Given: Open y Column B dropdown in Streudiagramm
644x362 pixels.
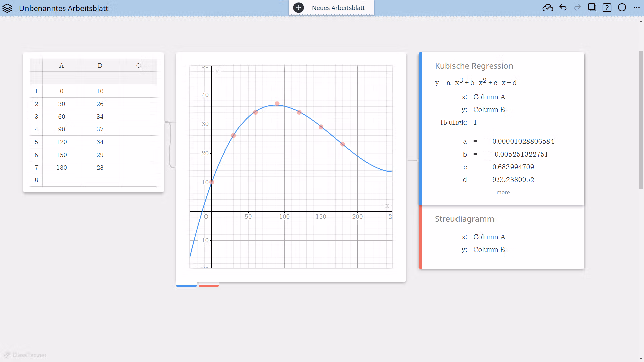Looking at the screenshot, I should point(489,250).
